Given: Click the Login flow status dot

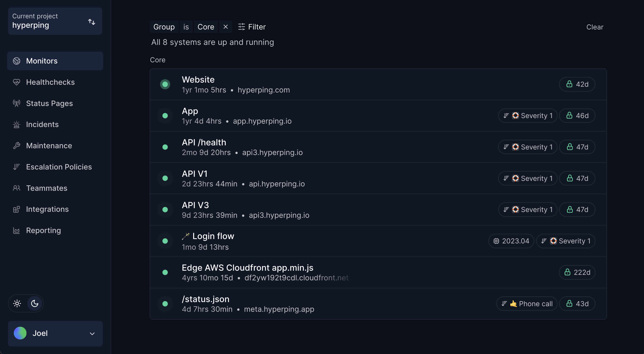Looking at the screenshot, I should (165, 241).
